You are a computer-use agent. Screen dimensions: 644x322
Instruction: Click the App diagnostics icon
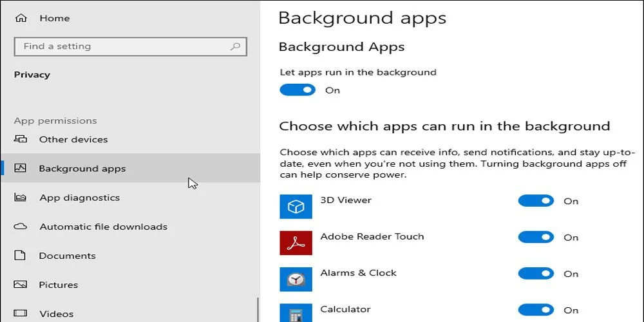point(21,198)
